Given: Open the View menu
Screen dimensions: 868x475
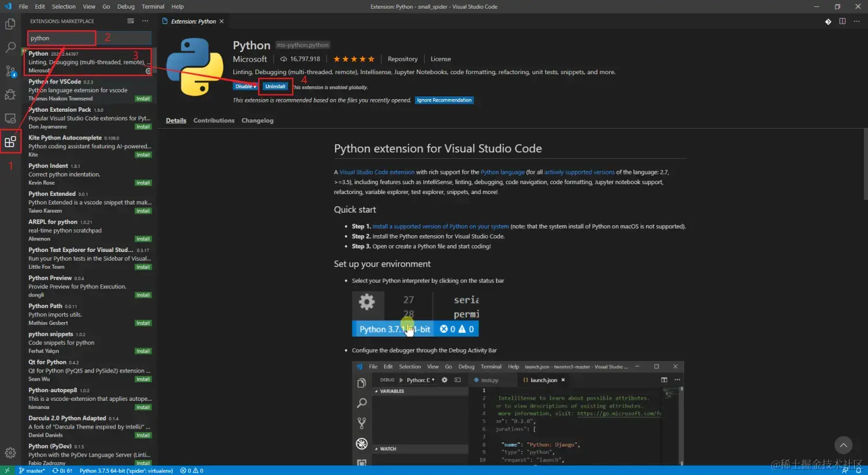Looking at the screenshot, I should 89,6.
